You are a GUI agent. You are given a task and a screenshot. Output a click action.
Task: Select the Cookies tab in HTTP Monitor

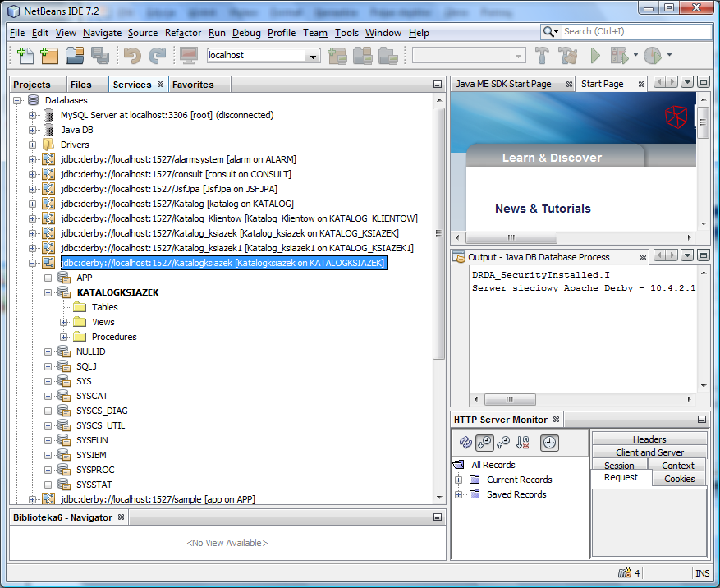(680, 479)
